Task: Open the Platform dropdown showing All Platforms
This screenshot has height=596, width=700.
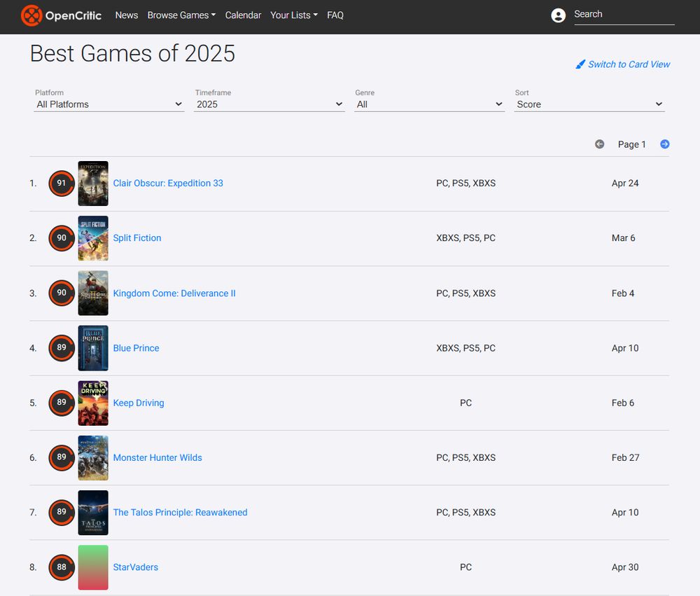Action: pos(109,104)
